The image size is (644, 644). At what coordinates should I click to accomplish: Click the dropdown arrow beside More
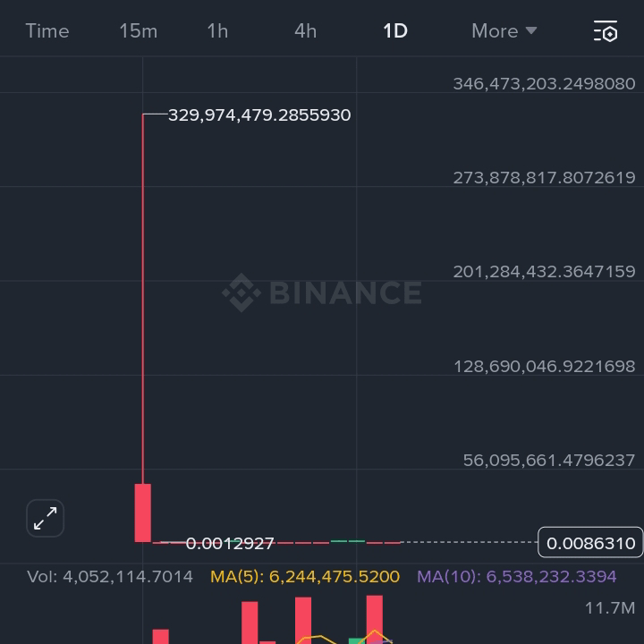coord(531,30)
